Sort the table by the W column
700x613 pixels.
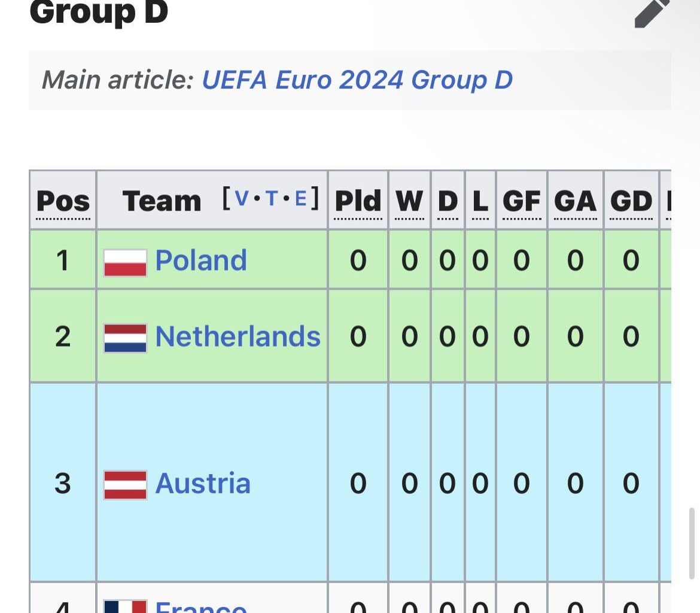pyautogui.click(x=410, y=201)
